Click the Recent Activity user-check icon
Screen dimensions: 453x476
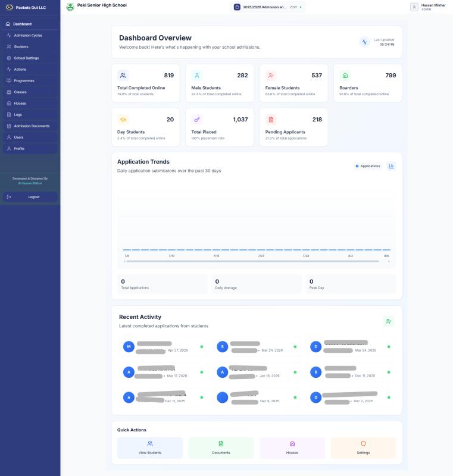click(x=388, y=321)
